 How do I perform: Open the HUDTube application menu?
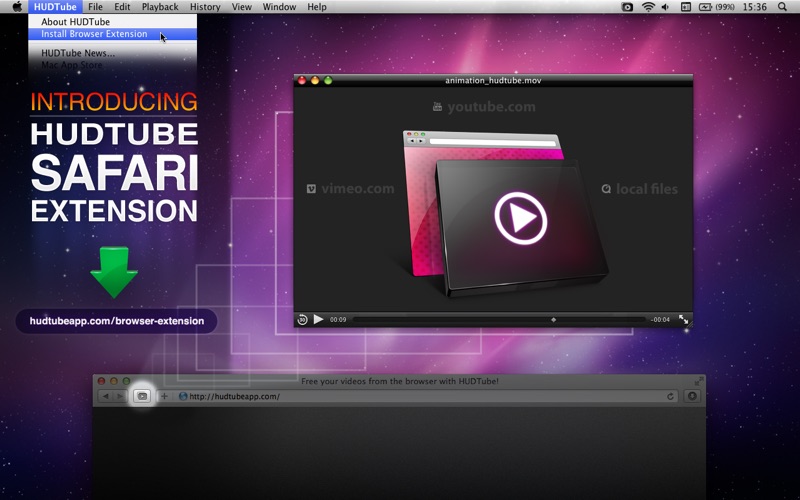point(55,7)
